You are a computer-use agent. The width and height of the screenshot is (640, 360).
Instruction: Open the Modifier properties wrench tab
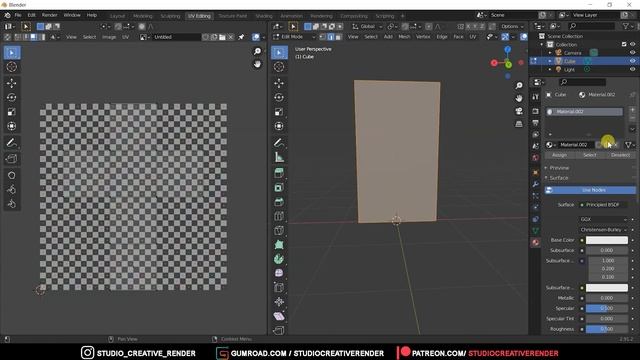coord(536,184)
